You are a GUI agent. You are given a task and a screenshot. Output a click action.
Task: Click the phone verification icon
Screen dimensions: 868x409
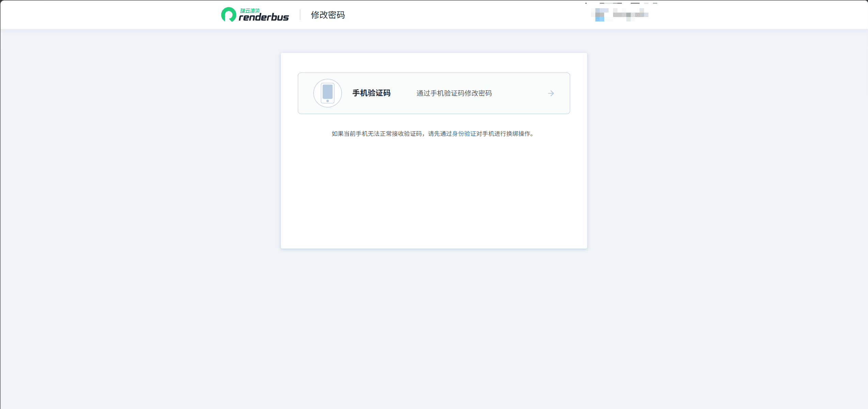[x=327, y=93]
